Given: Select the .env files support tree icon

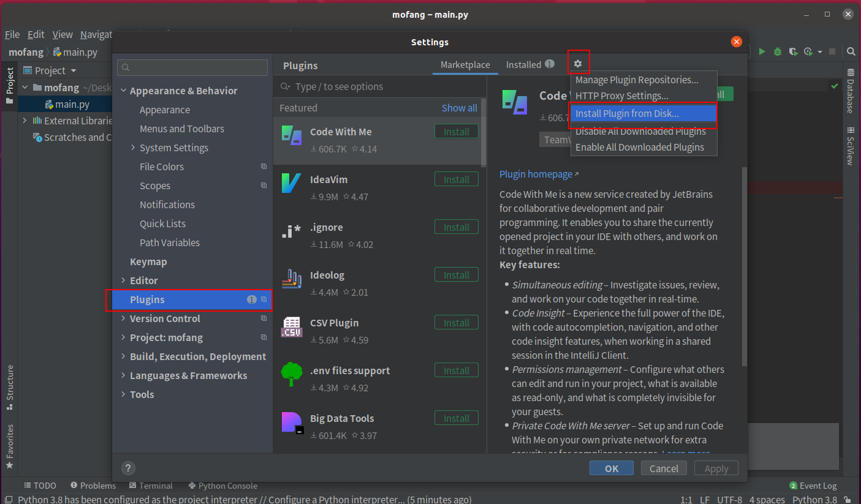Looking at the screenshot, I should tap(292, 374).
